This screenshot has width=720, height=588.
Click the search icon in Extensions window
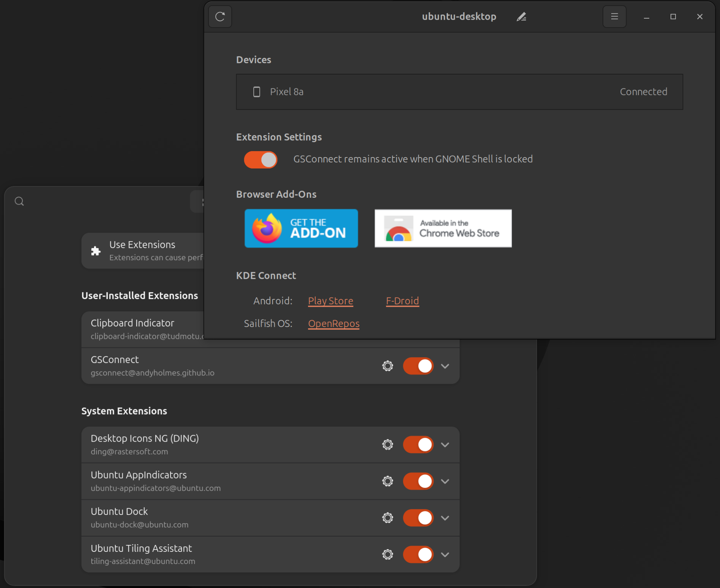tap(19, 201)
